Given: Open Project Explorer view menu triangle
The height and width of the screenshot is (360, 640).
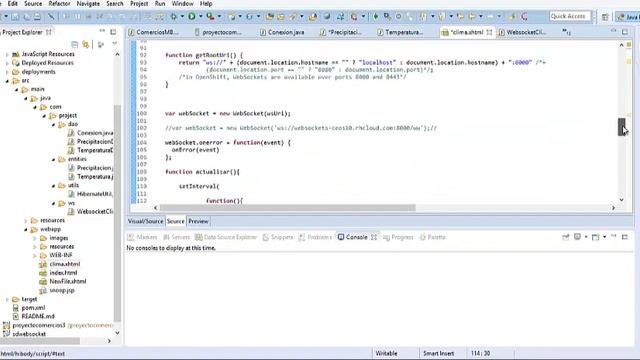Looking at the screenshot, I should tap(115, 44).
